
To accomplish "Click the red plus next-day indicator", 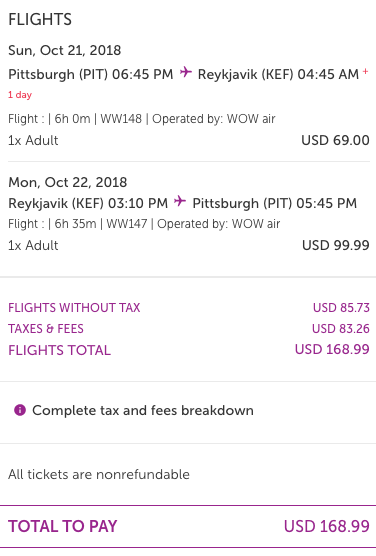I will pyautogui.click(x=365, y=72).
